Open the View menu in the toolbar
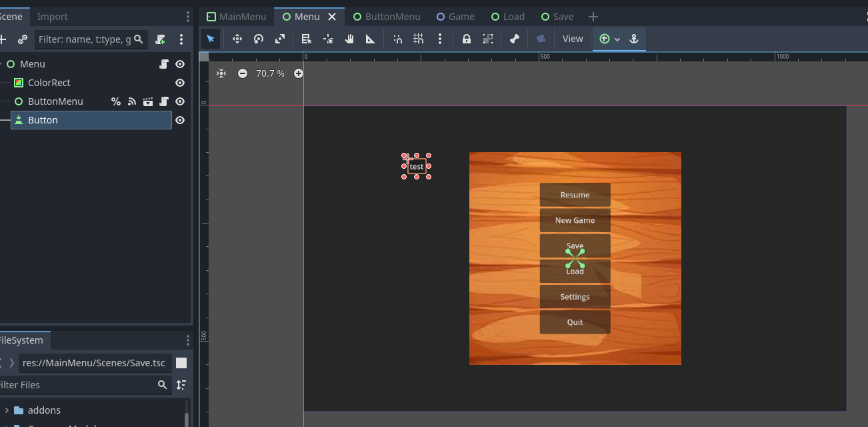 572,39
